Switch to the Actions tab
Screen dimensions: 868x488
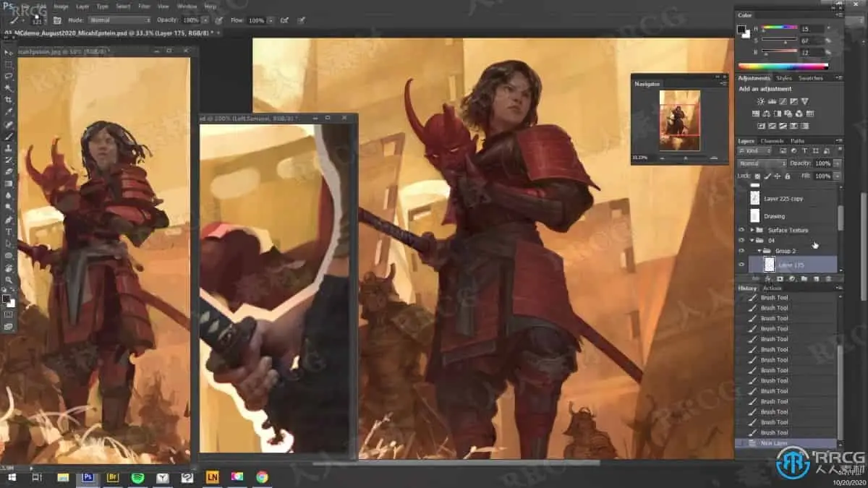coord(772,288)
